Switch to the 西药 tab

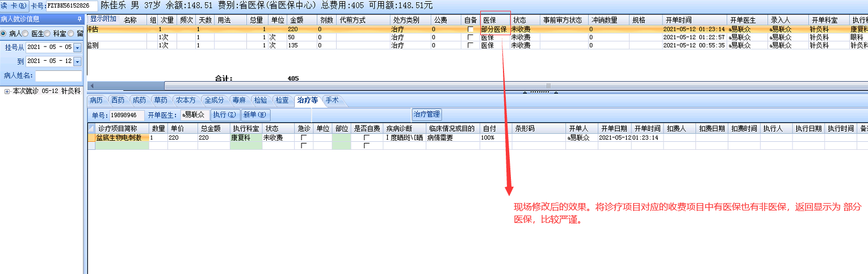click(118, 100)
